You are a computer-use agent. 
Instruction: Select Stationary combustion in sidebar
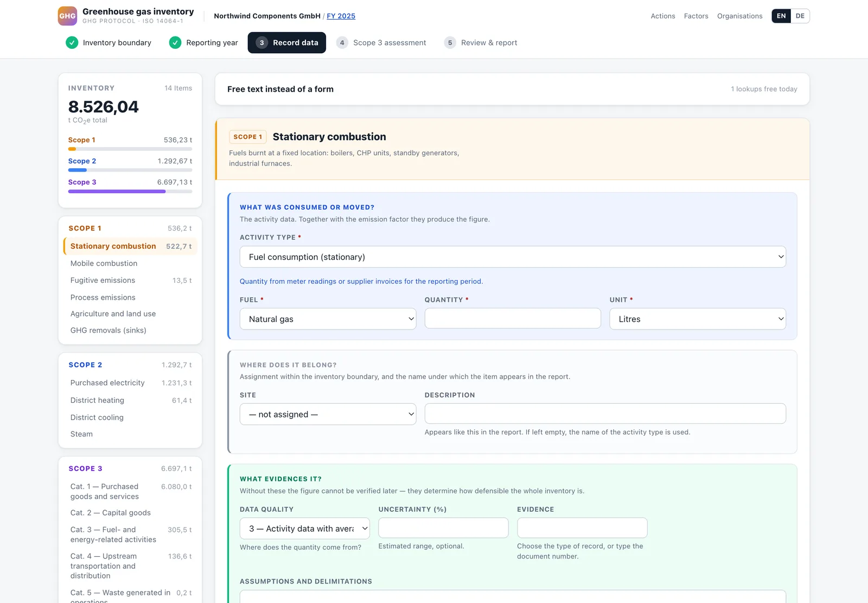130,246
